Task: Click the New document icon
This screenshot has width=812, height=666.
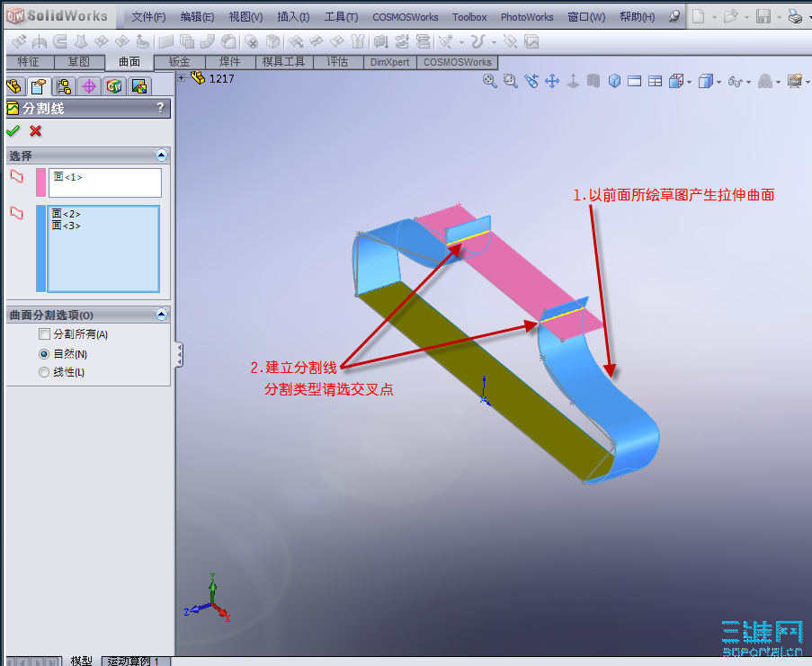Action: pyautogui.click(x=698, y=16)
